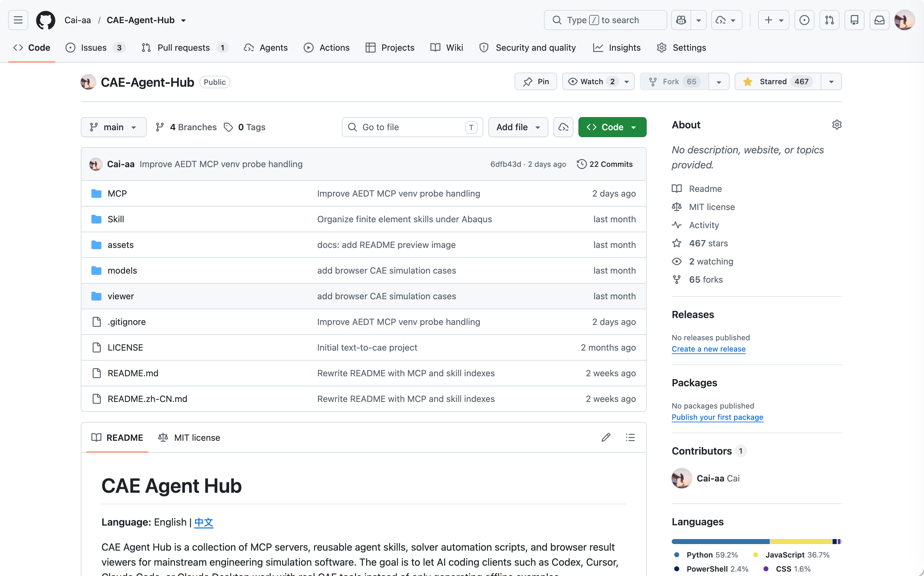This screenshot has width=924, height=576.
Task: Open the 22 Commits history link
Action: click(604, 164)
